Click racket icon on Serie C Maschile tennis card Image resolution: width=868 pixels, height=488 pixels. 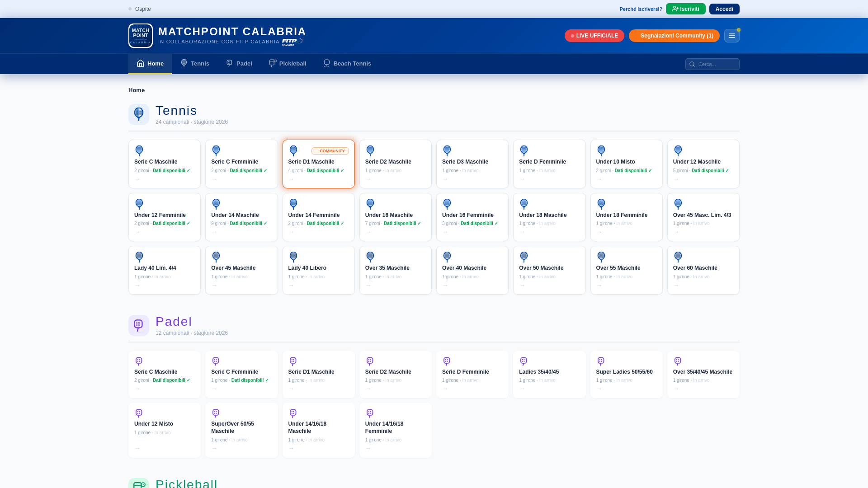(139, 150)
